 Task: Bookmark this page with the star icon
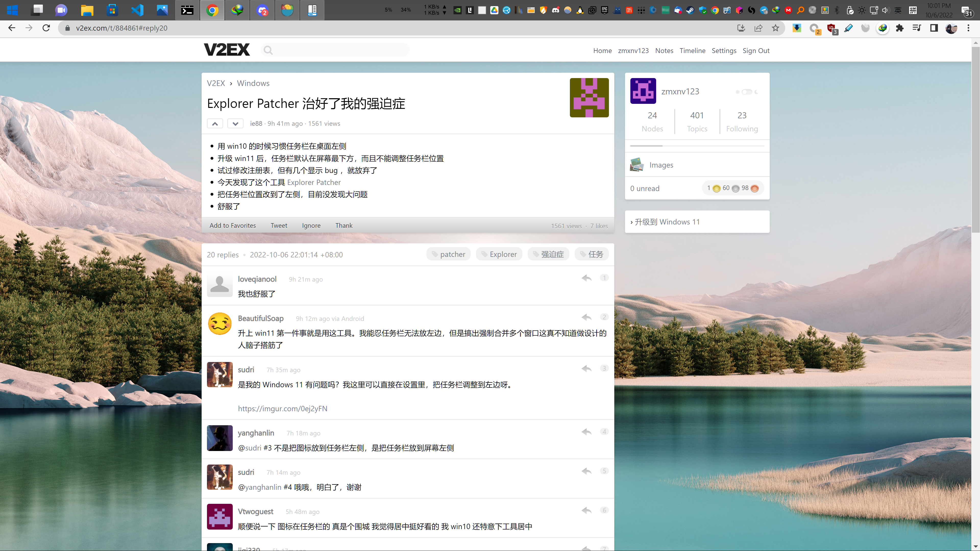click(775, 28)
